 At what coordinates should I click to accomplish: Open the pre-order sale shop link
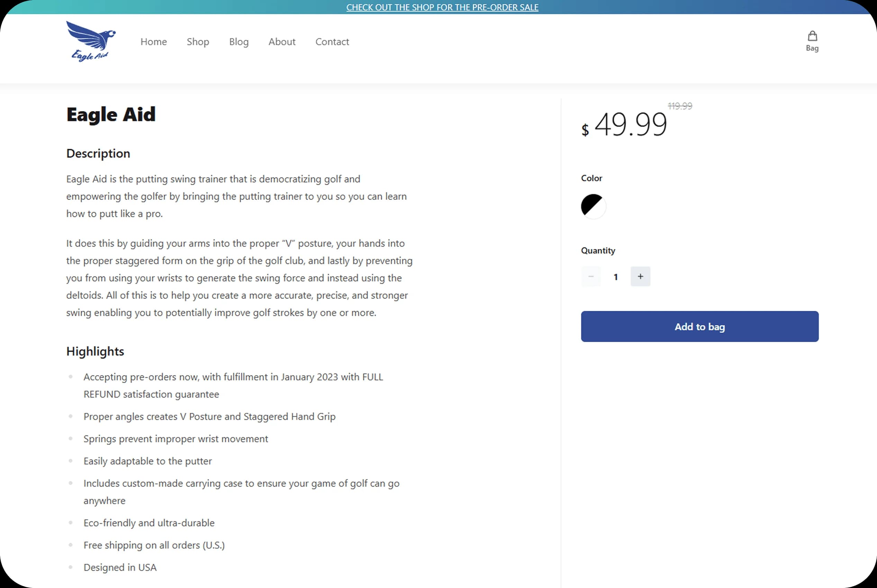click(x=442, y=7)
